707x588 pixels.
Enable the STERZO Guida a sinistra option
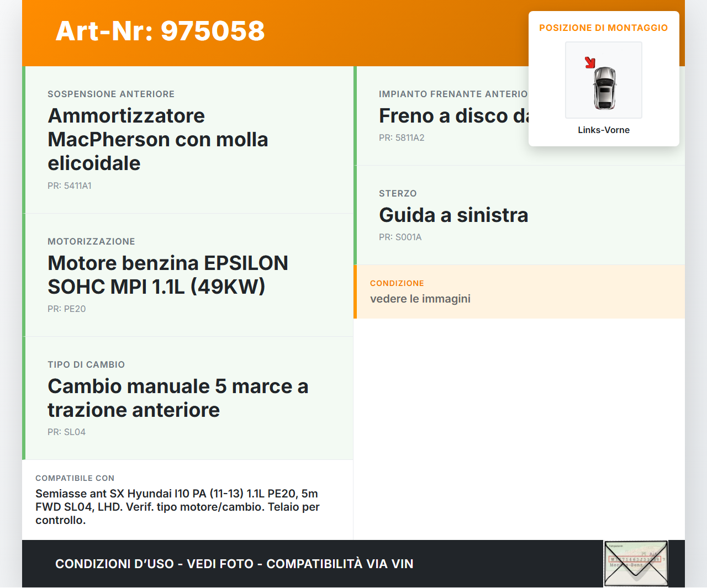tap(453, 215)
